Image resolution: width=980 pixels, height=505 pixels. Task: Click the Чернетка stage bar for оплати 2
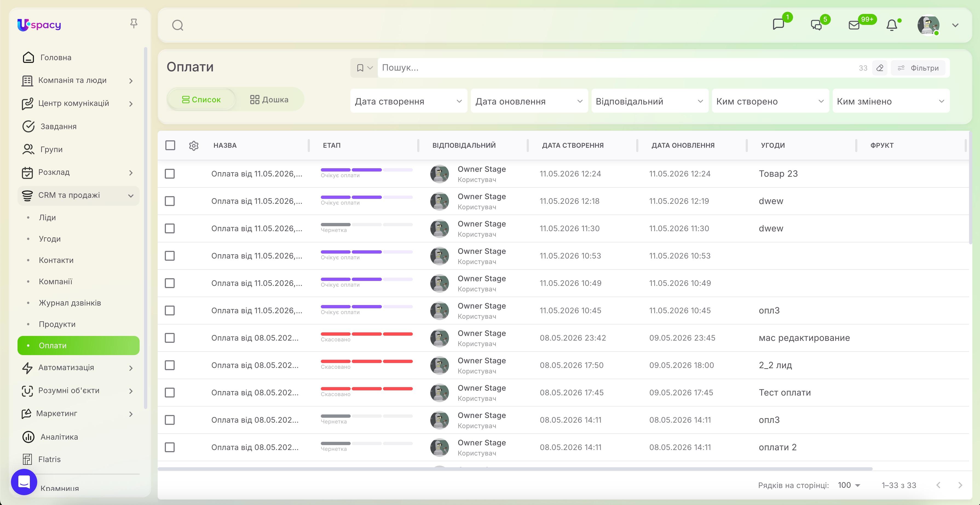[x=366, y=443]
